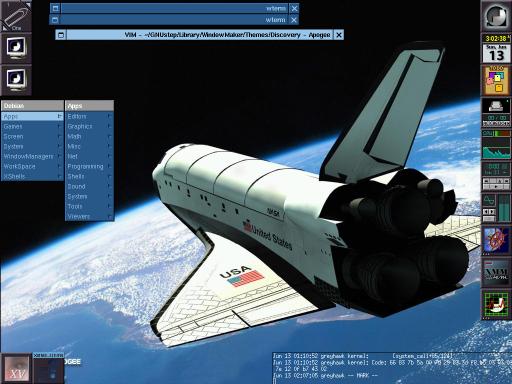Click the CPU load graph monitor
Viewport: 512px width, 384px height.
496,149
